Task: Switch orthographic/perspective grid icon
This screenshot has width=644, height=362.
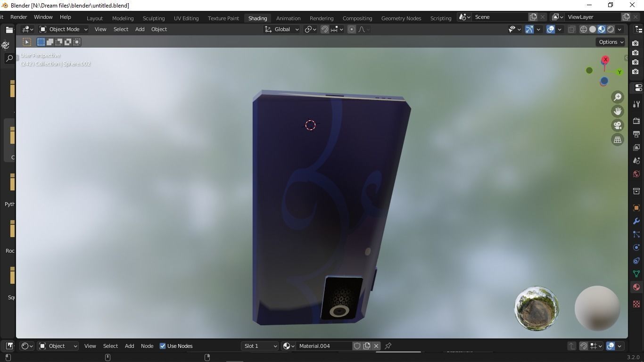Action: click(618, 140)
